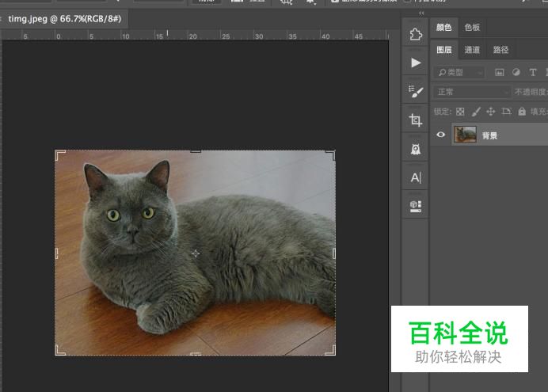Open the 3D cube panel icon
The image size is (548, 392).
(416, 206)
